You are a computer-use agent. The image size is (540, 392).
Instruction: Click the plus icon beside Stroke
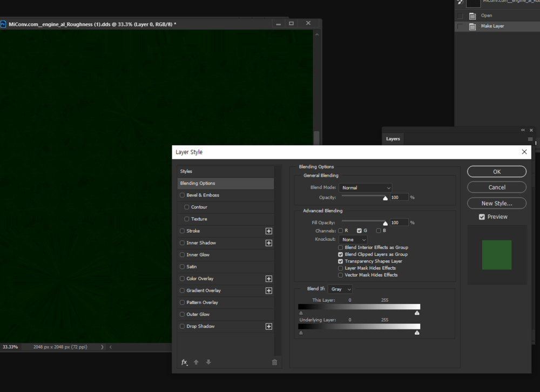pos(268,231)
